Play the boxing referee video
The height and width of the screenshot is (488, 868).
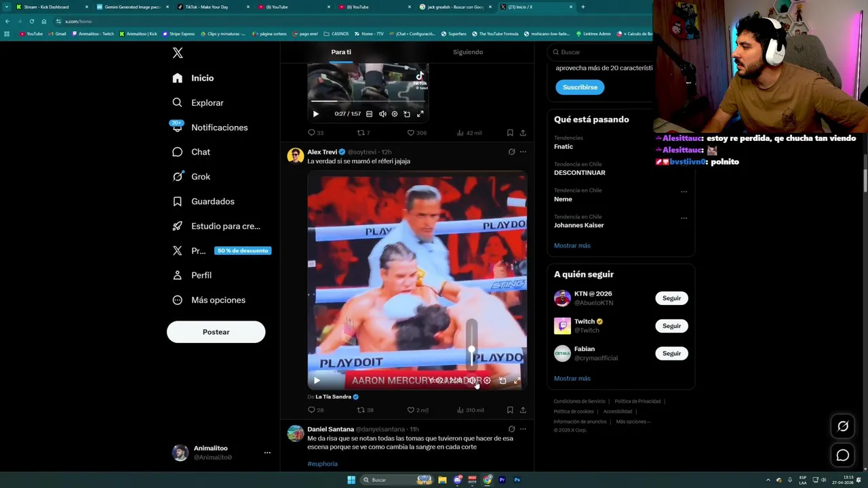point(317,381)
